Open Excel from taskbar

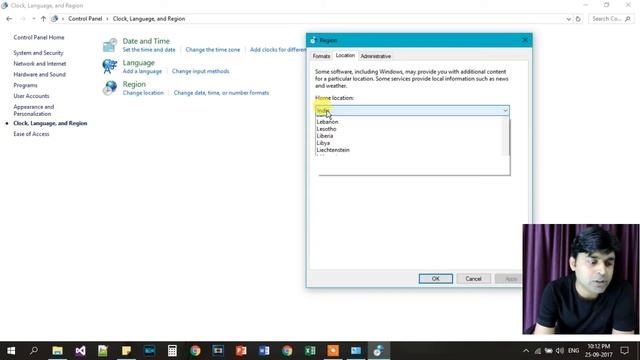click(310, 351)
